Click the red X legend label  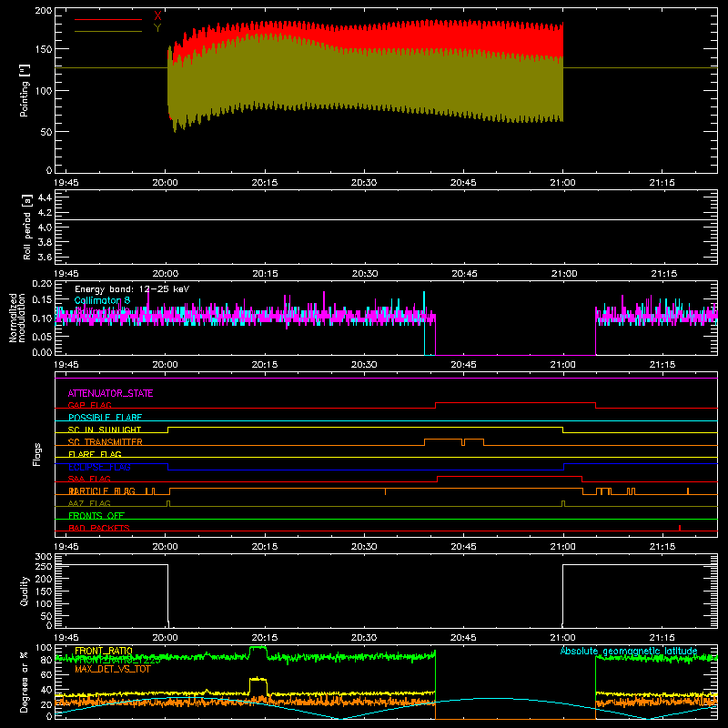tap(157, 15)
